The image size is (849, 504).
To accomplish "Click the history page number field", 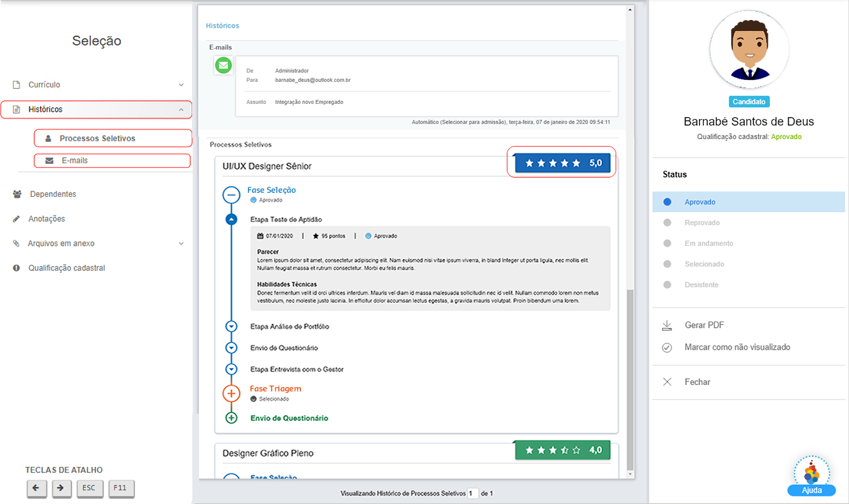I will click(472, 493).
